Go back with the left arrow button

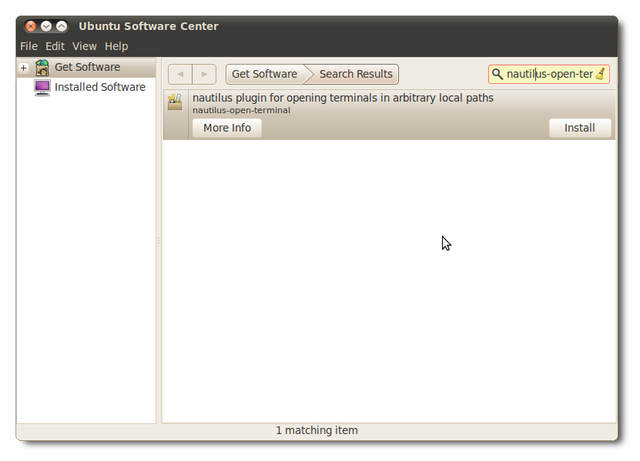point(180,74)
